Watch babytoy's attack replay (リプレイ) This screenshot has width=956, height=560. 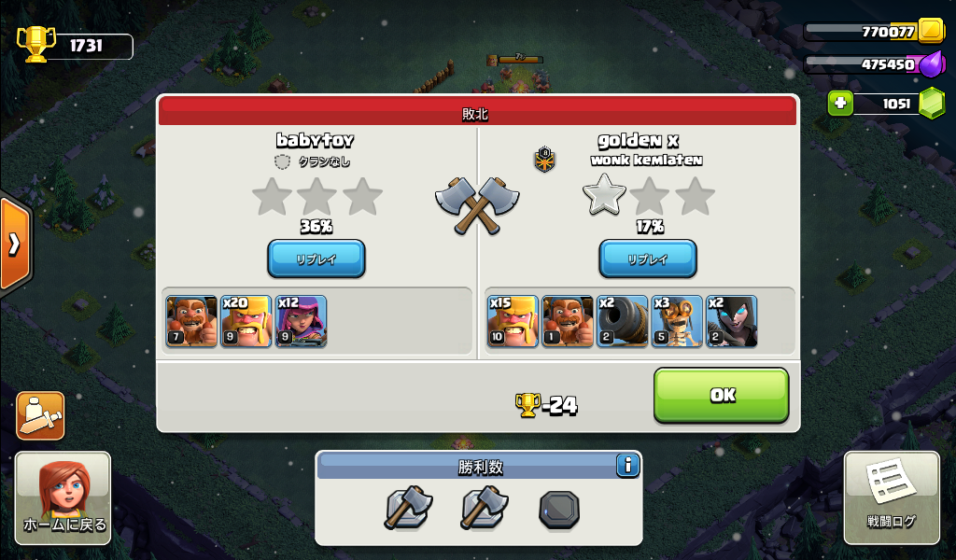(316, 259)
